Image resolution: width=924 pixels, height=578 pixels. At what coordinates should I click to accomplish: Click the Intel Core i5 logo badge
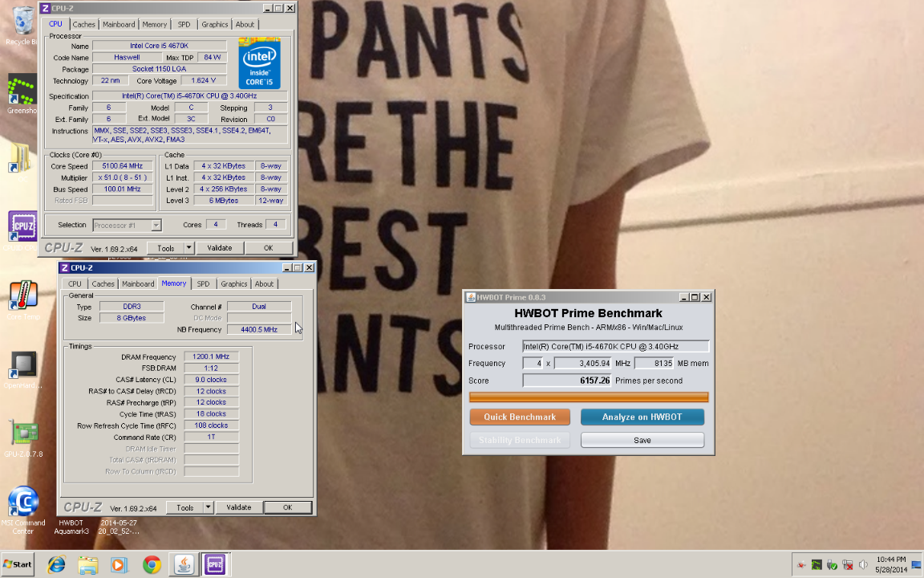pyautogui.click(x=259, y=63)
